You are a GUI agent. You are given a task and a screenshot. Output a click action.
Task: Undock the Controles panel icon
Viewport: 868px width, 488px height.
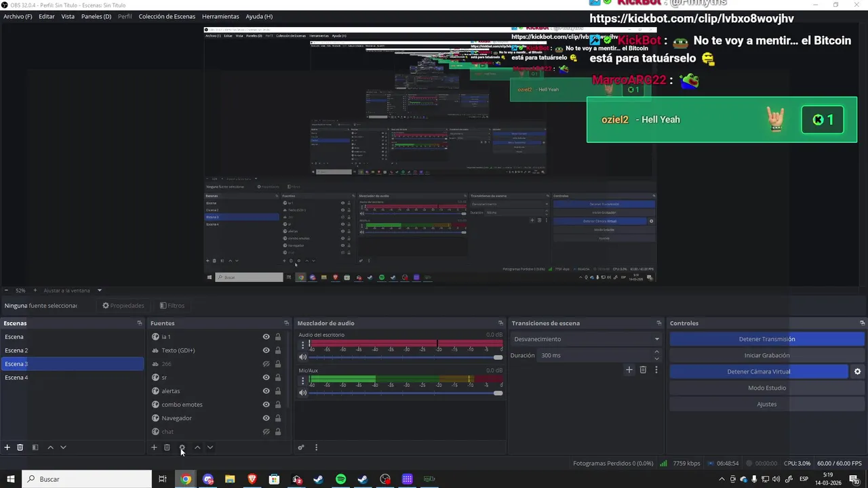point(862,323)
